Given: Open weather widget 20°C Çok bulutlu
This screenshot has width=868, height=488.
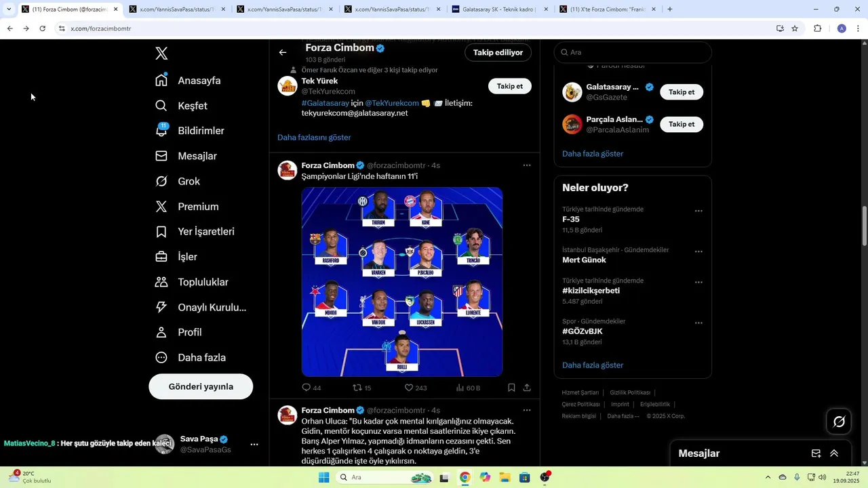Looking at the screenshot, I should click(29, 477).
